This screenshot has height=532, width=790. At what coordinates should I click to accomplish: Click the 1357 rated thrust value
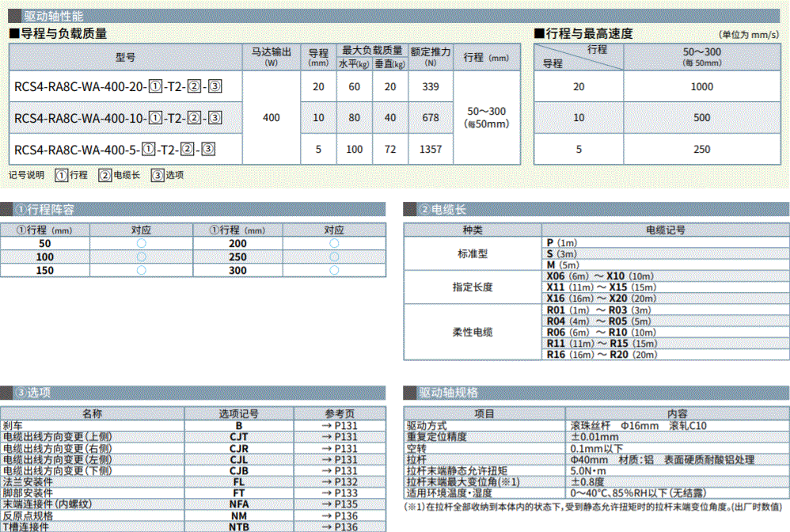pos(431,149)
